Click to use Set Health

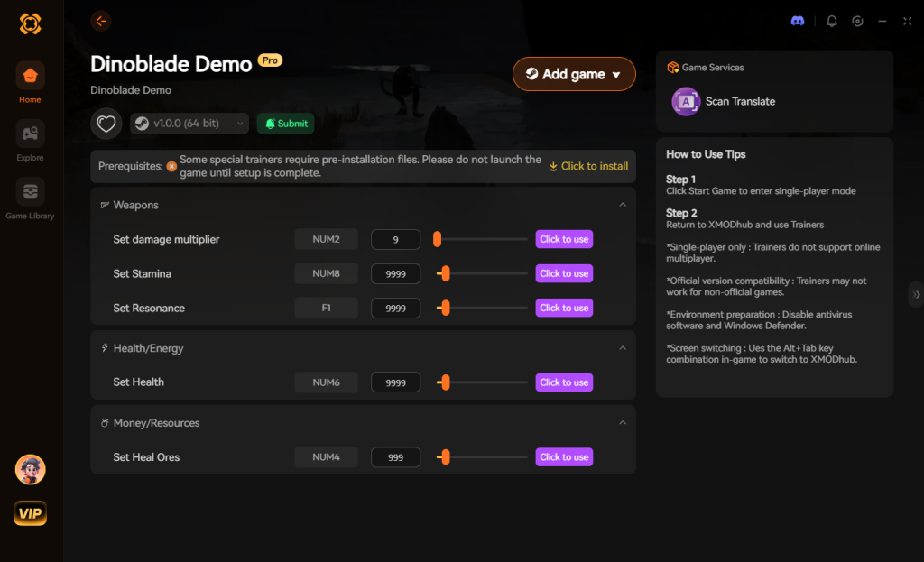(564, 382)
